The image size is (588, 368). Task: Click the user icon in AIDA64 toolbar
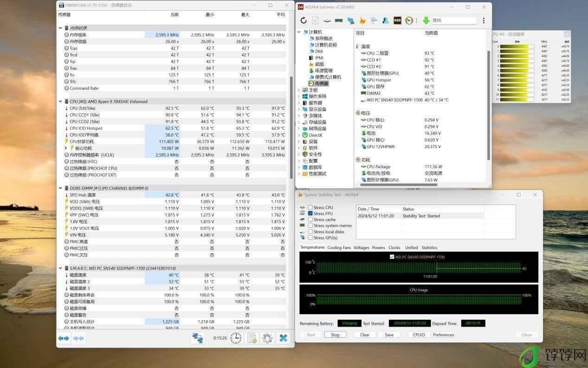point(385,20)
